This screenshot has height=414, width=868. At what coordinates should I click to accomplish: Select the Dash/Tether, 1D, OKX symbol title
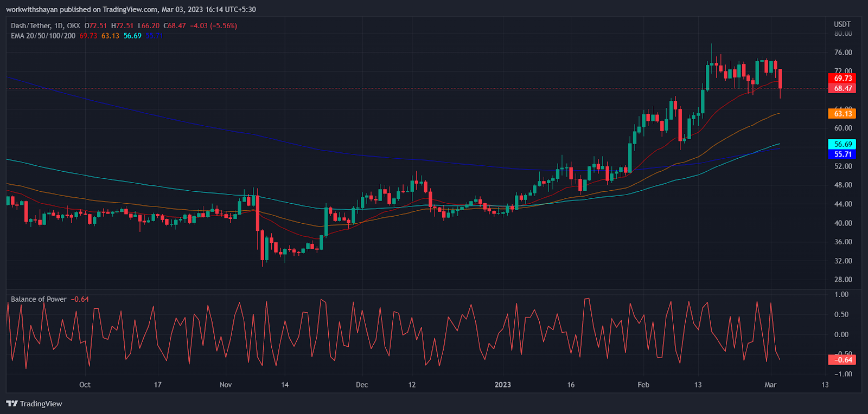coord(46,25)
